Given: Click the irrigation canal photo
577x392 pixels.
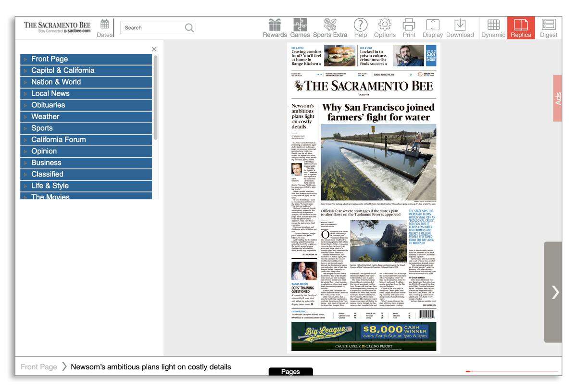Looking at the screenshot, I should pos(378,162).
